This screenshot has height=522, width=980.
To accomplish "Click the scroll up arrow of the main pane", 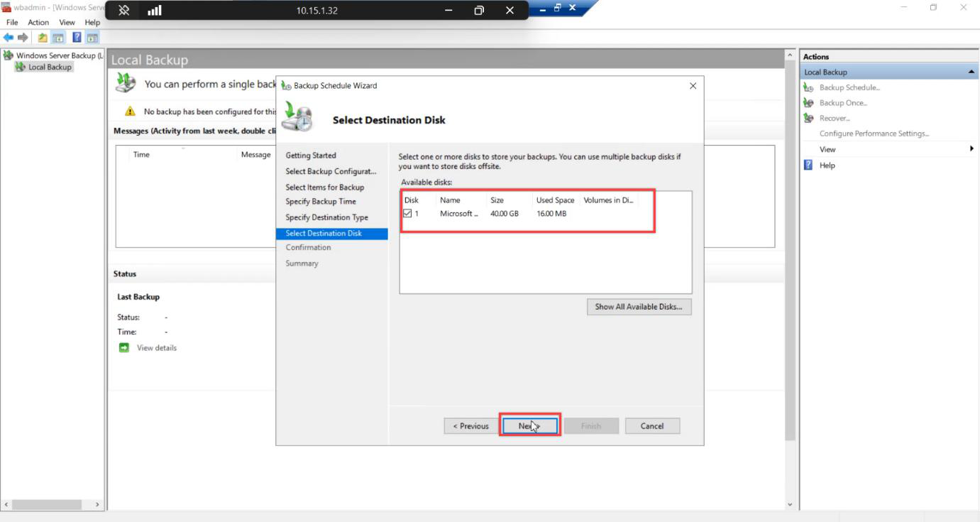I will click(790, 55).
